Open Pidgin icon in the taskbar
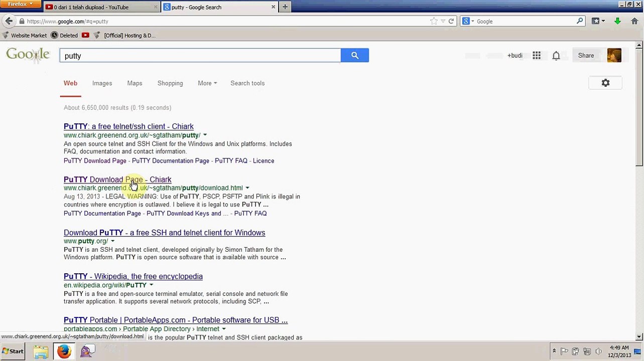This screenshot has width=644, height=361. (x=86, y=351)
